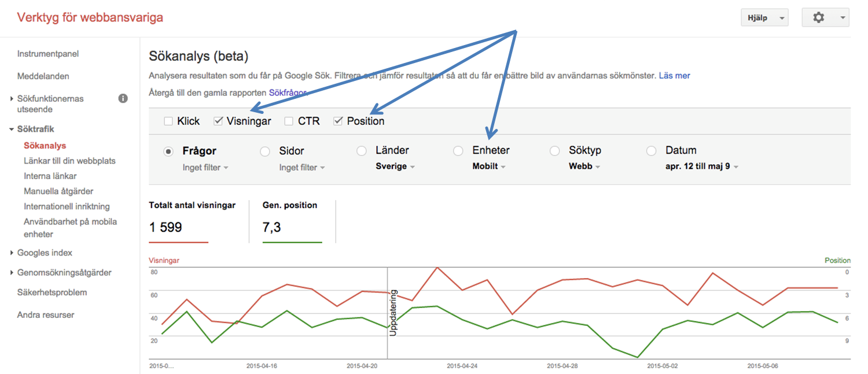The width and height of the screenshot is (868, 374).
Task: Open the Mobilt device filter dropdown
Action: tap(489, 167)
